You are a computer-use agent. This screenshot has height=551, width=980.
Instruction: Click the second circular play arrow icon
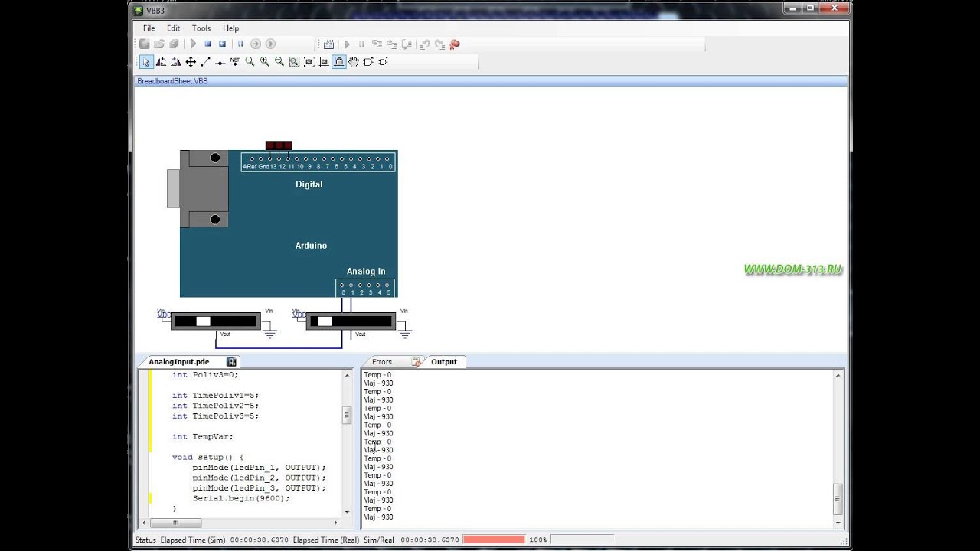(x=270, y=44)
